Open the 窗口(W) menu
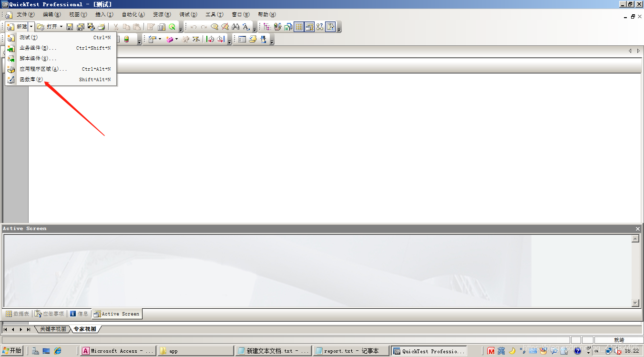Image resolution: width=644 pixels, height=357 pixels. pos(241,14)
